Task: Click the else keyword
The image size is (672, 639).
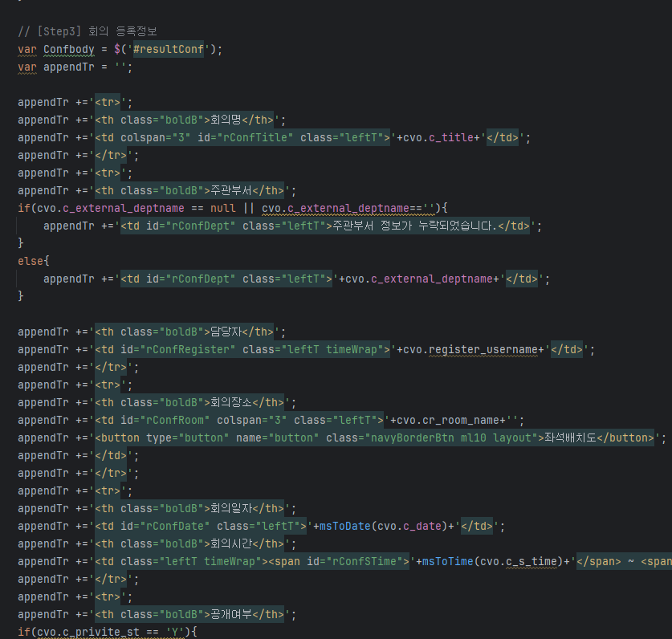Action: tap(31, 261)
